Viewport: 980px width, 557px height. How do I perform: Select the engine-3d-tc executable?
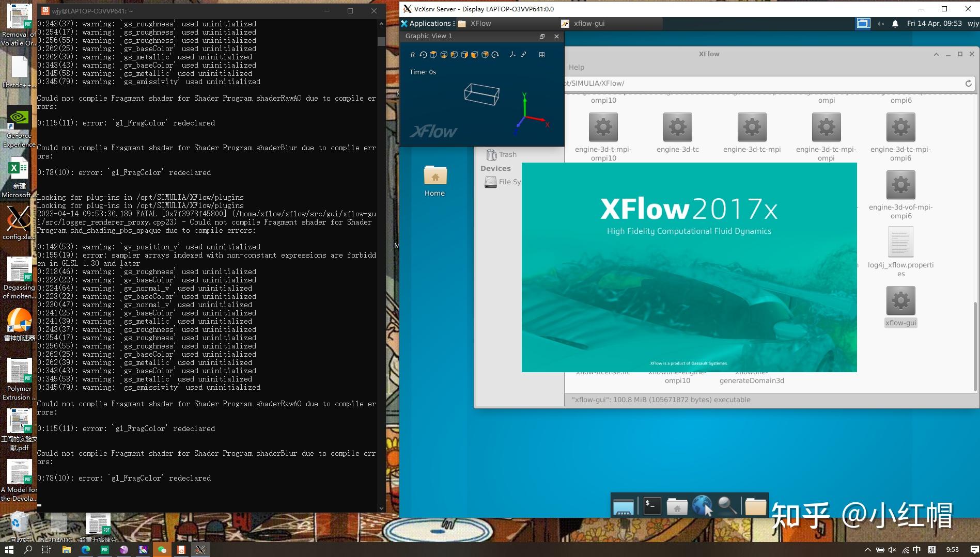[678, 133]
